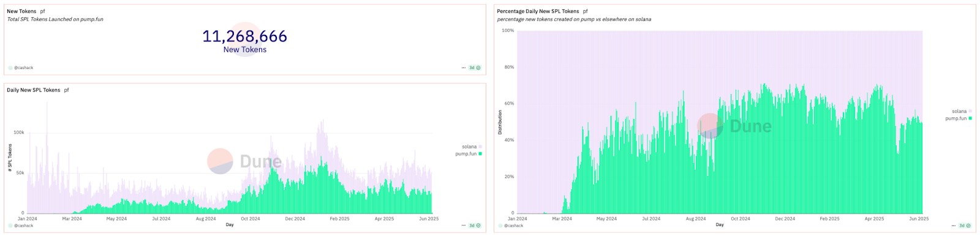The width and height of the screenshot is (980, 239).
Task: Click the @cashack avatar icon in New Tokens panel
Action: pos(10,68)
